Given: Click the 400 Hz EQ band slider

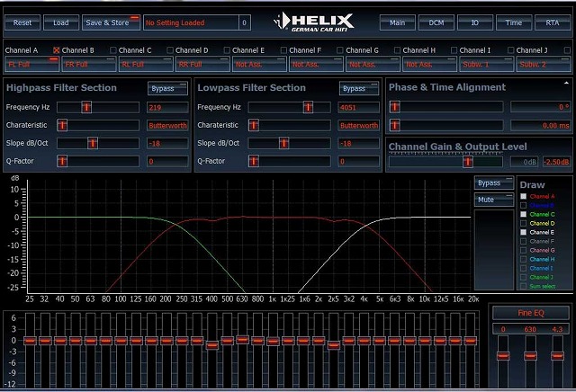Looking at the screenshot, I should [212, 345].
